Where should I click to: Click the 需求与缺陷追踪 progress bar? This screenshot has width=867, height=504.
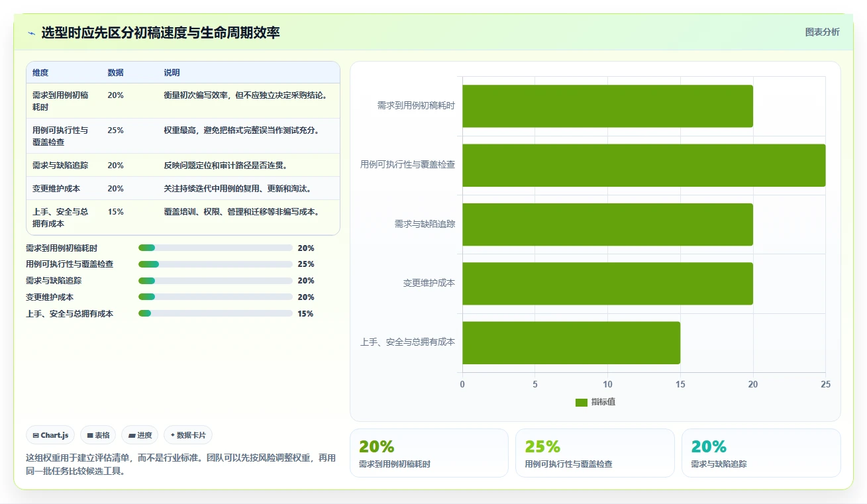(215, 281)
